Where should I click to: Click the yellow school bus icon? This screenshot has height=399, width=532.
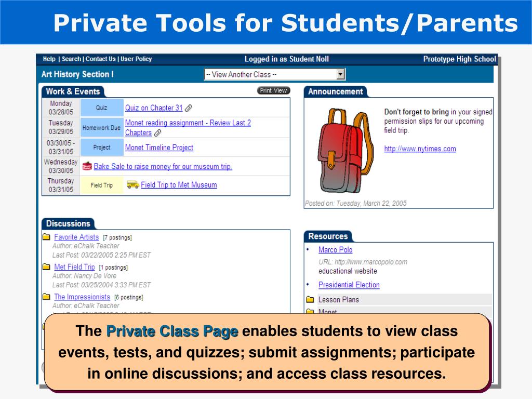(133, 184)
